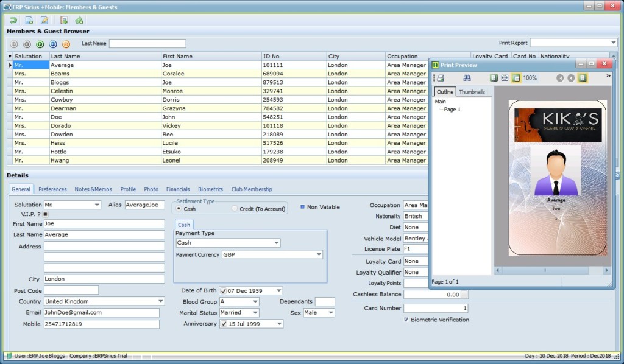Open the Payment Currency dropdown
This screenshot has width=624, height=364.
coord(319,254)
